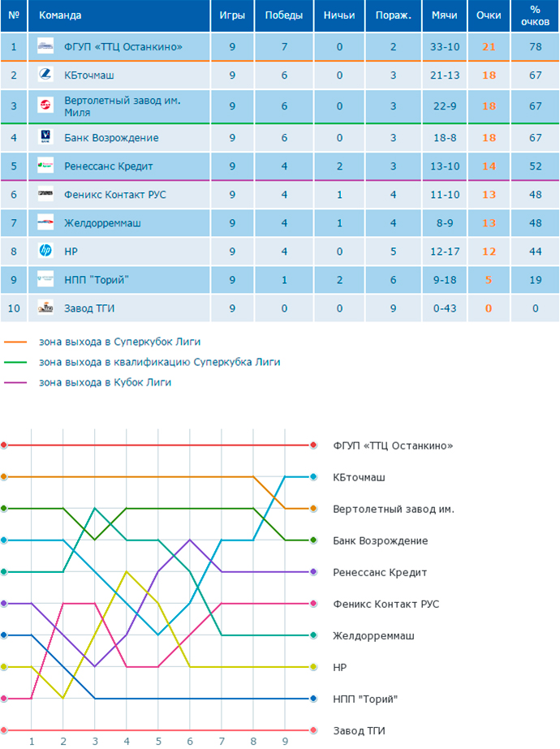Open КБточмаш team name in table
Image resolution: width=560 pixels, height=749 pixels.
coord(89,75)
